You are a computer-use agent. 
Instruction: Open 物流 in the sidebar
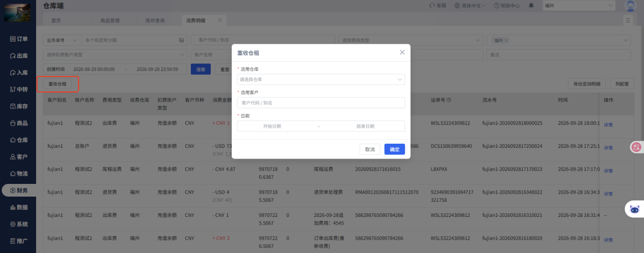[x=18, y=173]
